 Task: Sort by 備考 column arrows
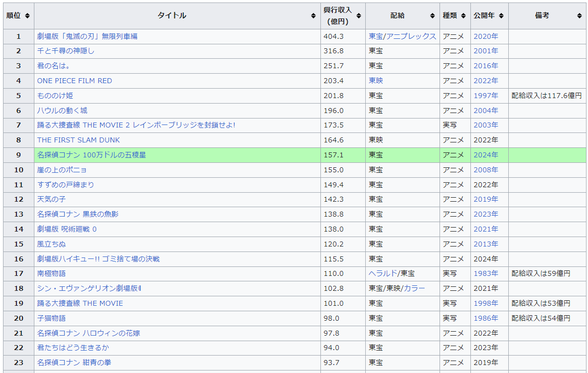tap(579, 16)
